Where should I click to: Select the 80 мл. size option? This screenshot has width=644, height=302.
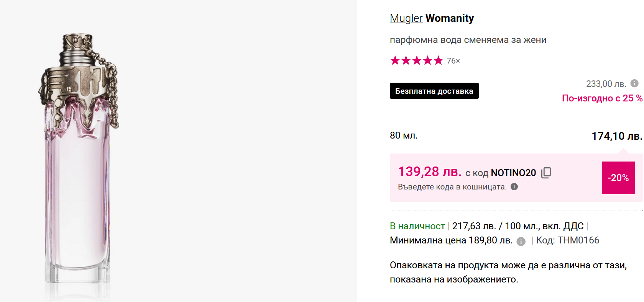404,135
